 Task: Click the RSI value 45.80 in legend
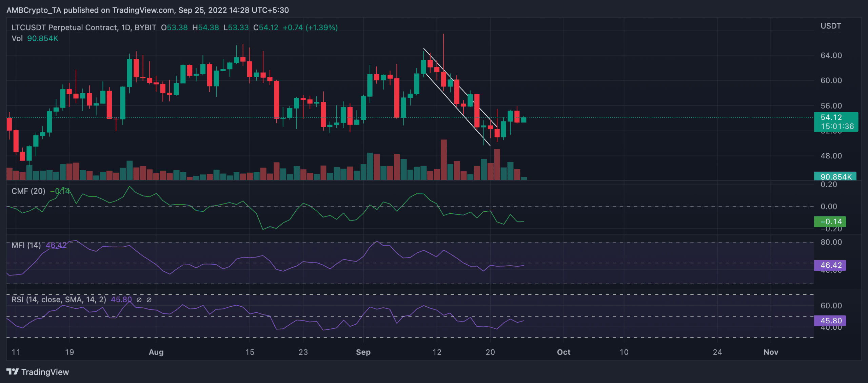pyautogui.click(x=121, y=300)
